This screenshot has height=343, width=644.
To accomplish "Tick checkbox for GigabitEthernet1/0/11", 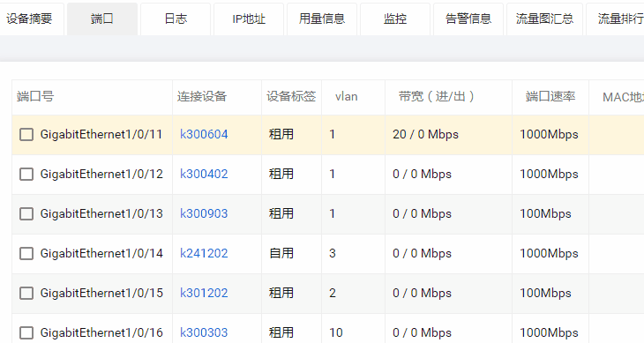I will (26, 135).
